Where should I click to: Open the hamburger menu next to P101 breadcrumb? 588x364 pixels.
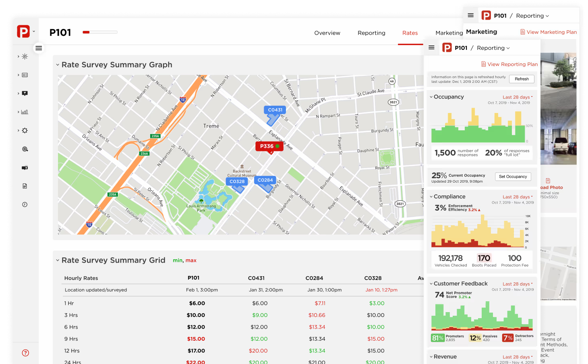tap(431, 47)
